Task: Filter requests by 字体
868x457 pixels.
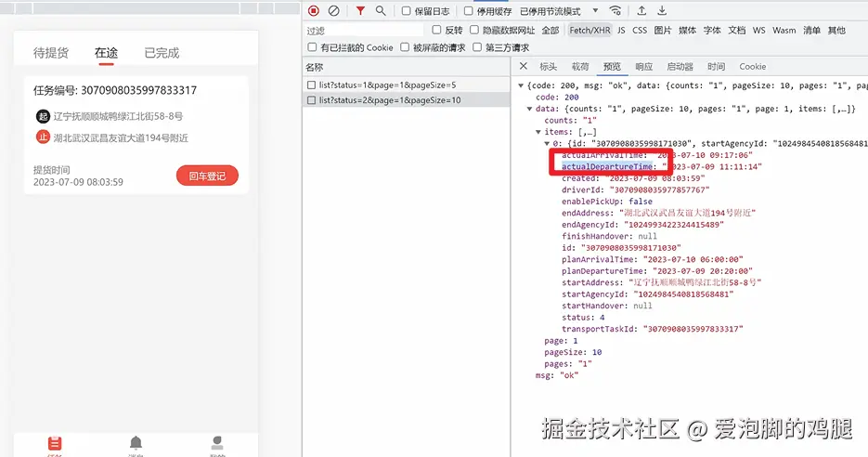Action: pyautogui.click(x=712, y=31)
